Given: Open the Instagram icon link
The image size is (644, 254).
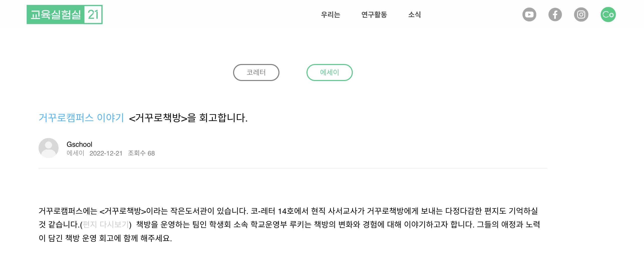Looking at the screenshot, I should pos(581,14).
